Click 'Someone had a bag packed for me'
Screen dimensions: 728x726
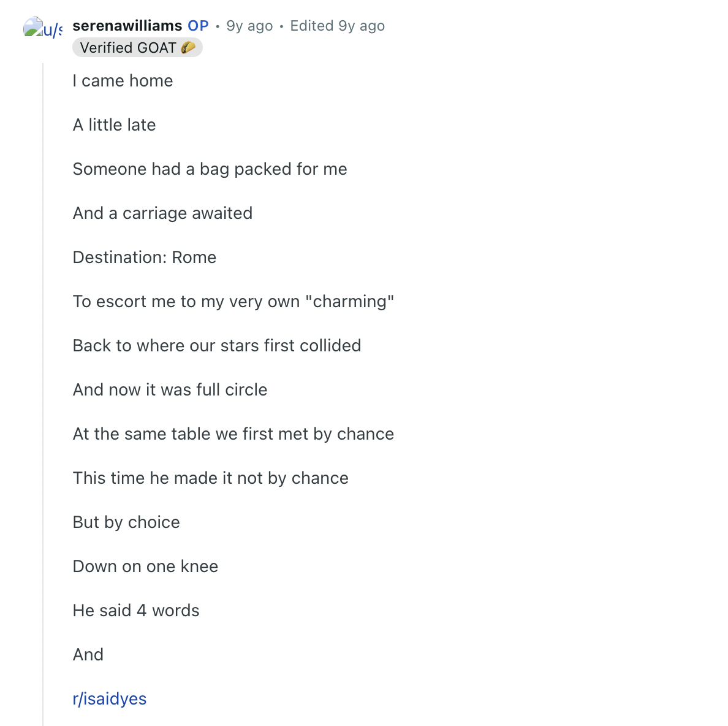point(210,169)
